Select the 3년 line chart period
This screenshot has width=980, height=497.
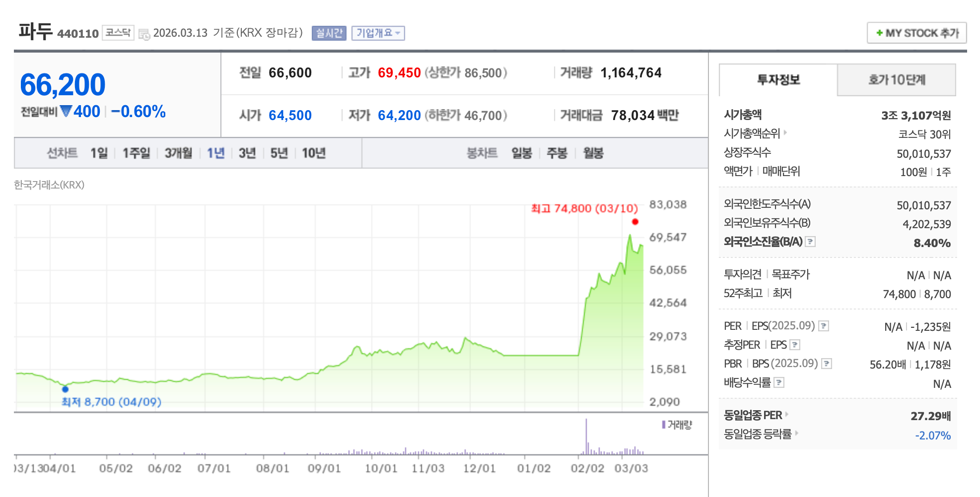[247, 153]
